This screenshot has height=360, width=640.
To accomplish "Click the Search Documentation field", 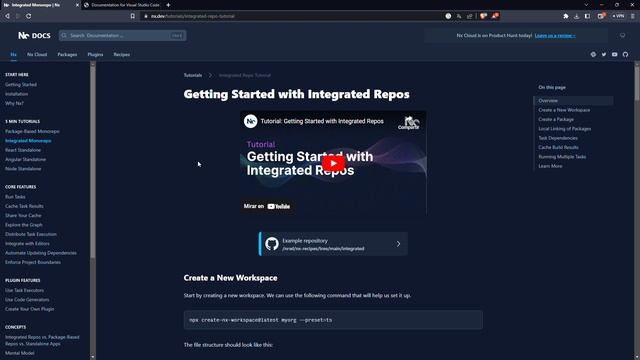I will pyautogui.click(x=122, y=36).
